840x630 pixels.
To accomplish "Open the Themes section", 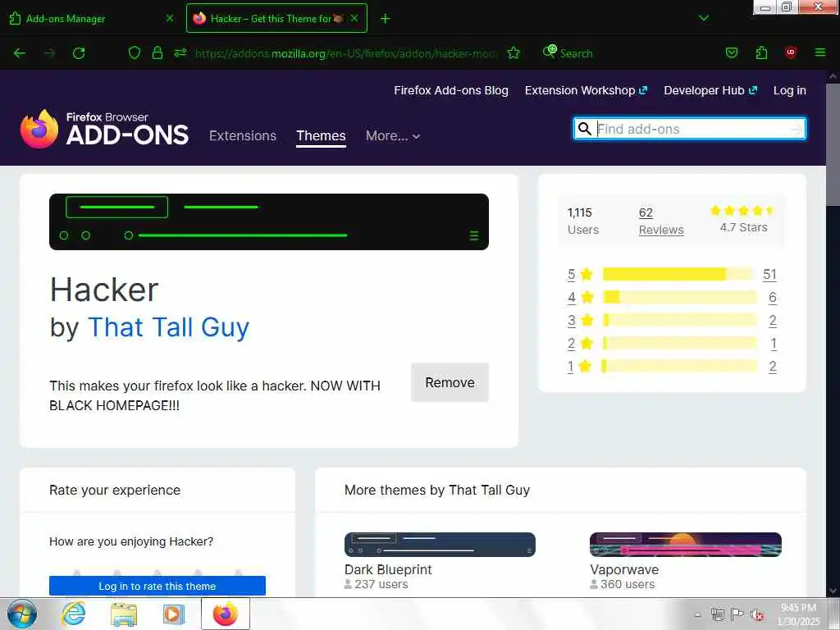I will point(321,135).
